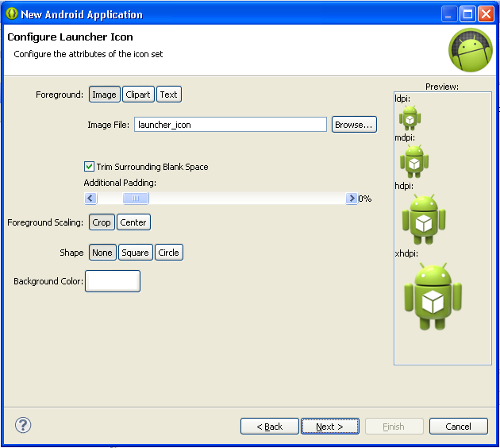Click the 0% padding value label
Viewport: 500px width, 448px height.
[365, 199]
